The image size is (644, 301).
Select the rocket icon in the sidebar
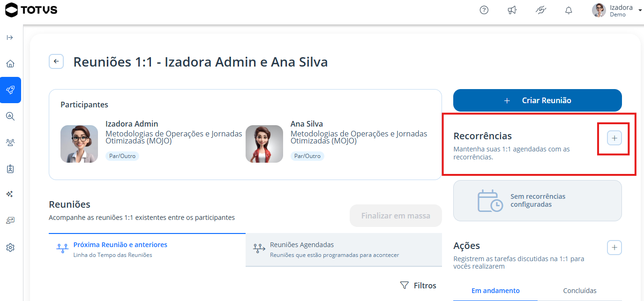click(10, 90)
